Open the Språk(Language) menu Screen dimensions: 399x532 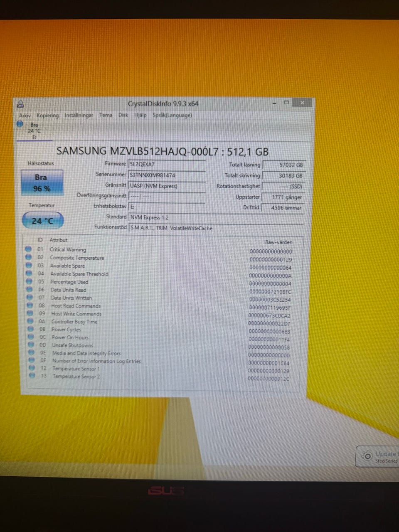point(172,115)
